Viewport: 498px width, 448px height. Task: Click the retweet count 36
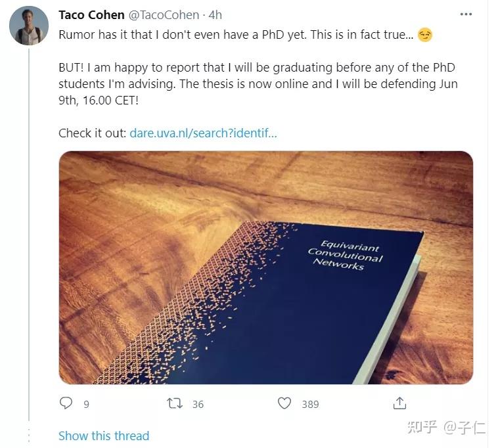tap(198, 405)
